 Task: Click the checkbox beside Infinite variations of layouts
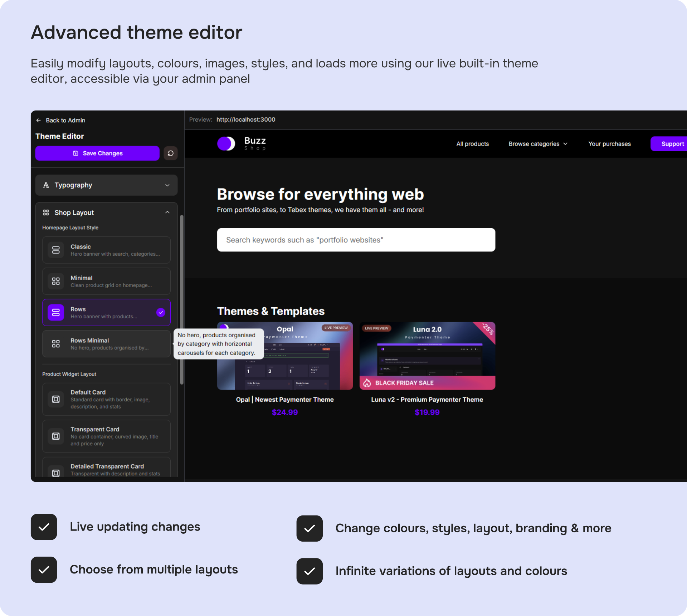click(x=310, y=571)
